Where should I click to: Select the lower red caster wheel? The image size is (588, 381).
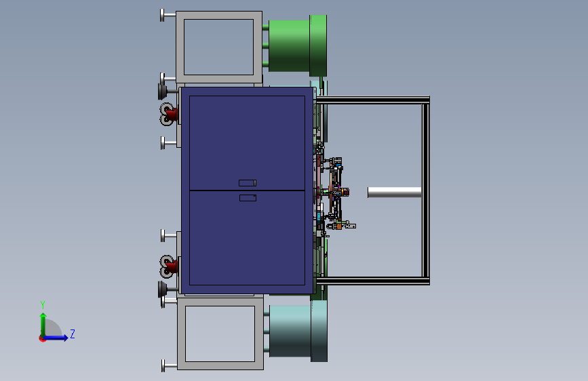[168, 266]
